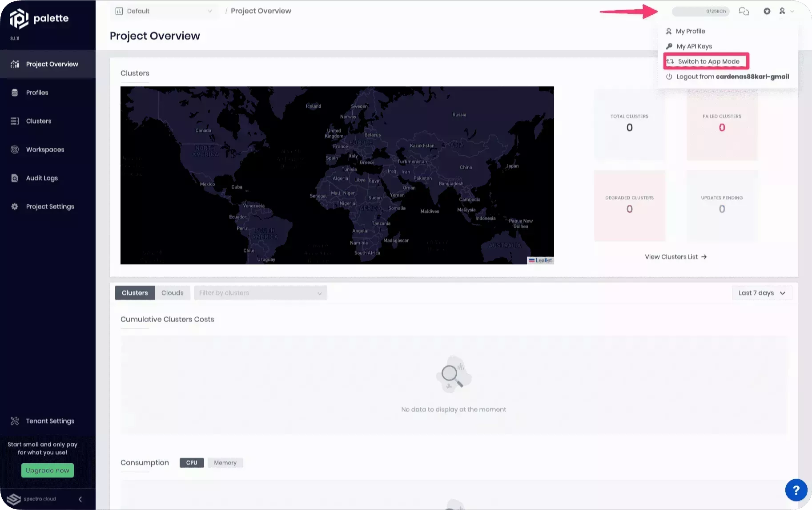Open the Workspaces section

coord(44,149)
